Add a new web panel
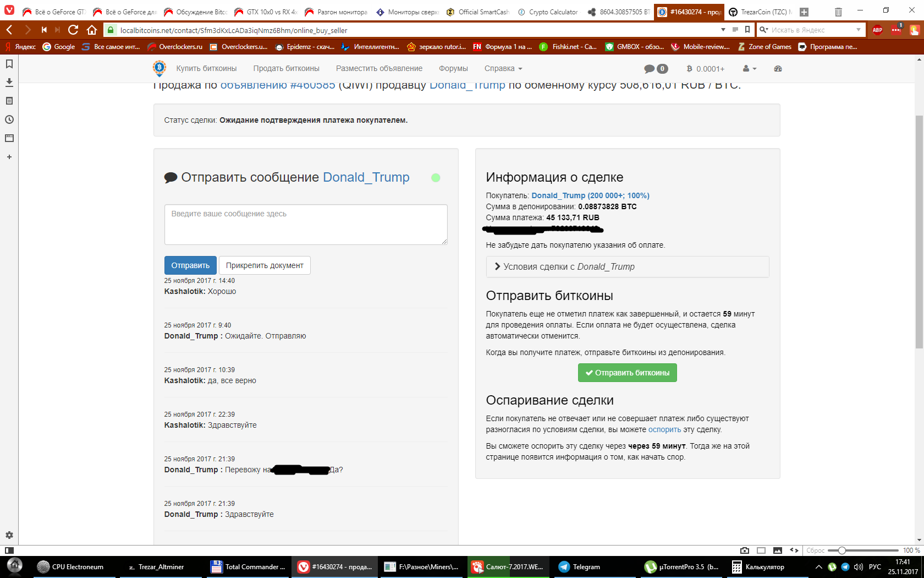Viewport: 924px width, 578px height. pyautogui.click(x=9, y=157)
